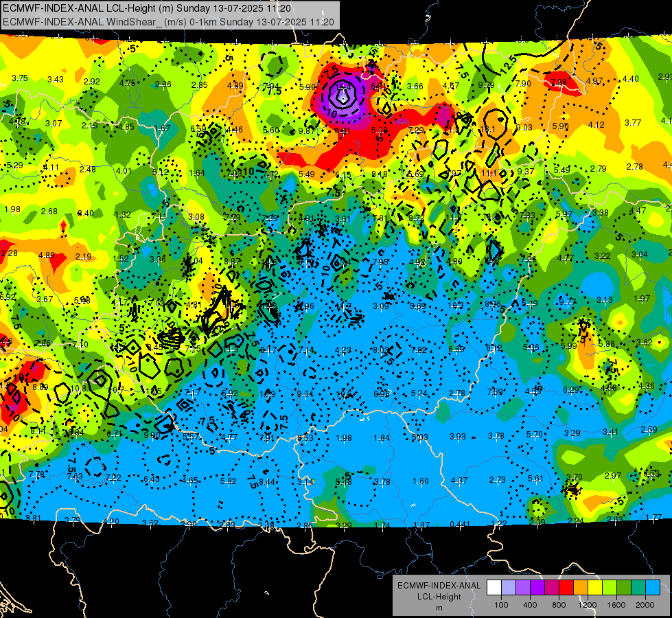672x618 pixels.
Task: Click legend scale value 2000
Action: (x=645, y=605)
